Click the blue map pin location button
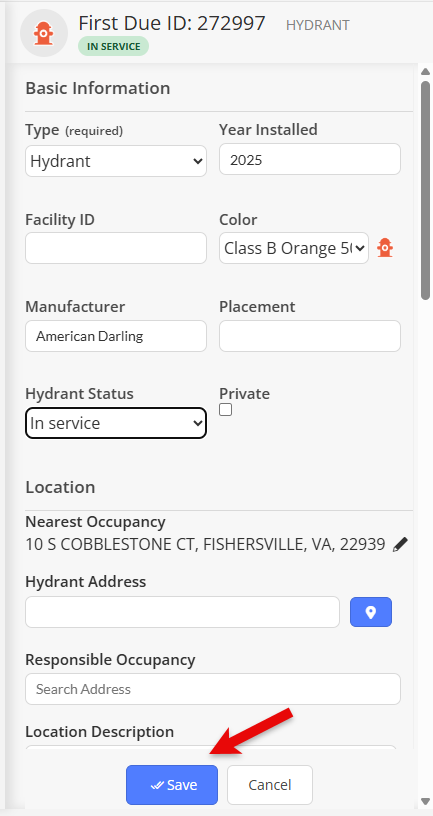433x816 pixels. [x=371, y=612]
